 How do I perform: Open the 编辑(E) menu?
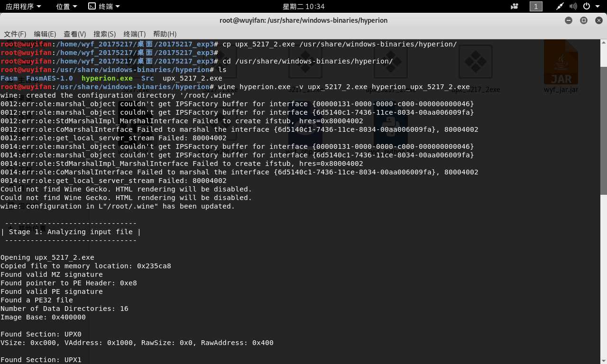click(x=45, y=34)
